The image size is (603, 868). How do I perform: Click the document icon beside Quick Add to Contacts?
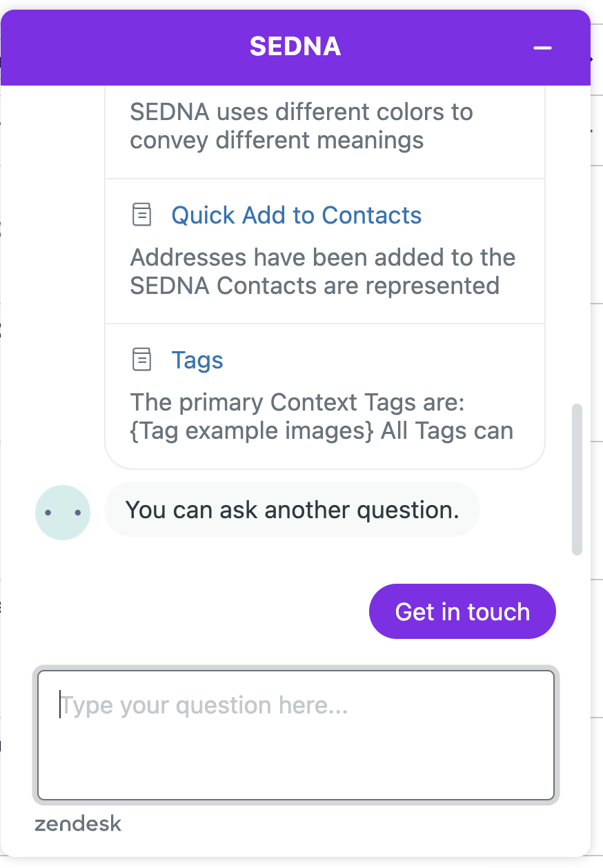click(141, 215)
